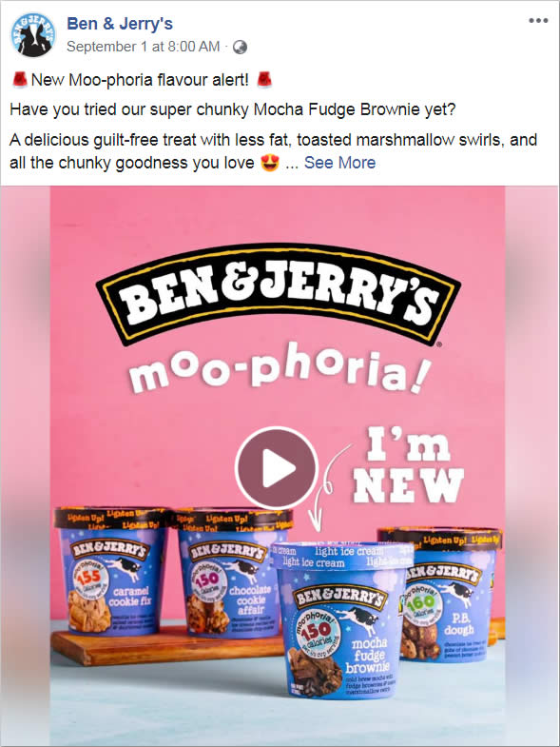560x747 pixels.
Task: Click the moo-phoria! title text in video
Action: pos(280,368)
